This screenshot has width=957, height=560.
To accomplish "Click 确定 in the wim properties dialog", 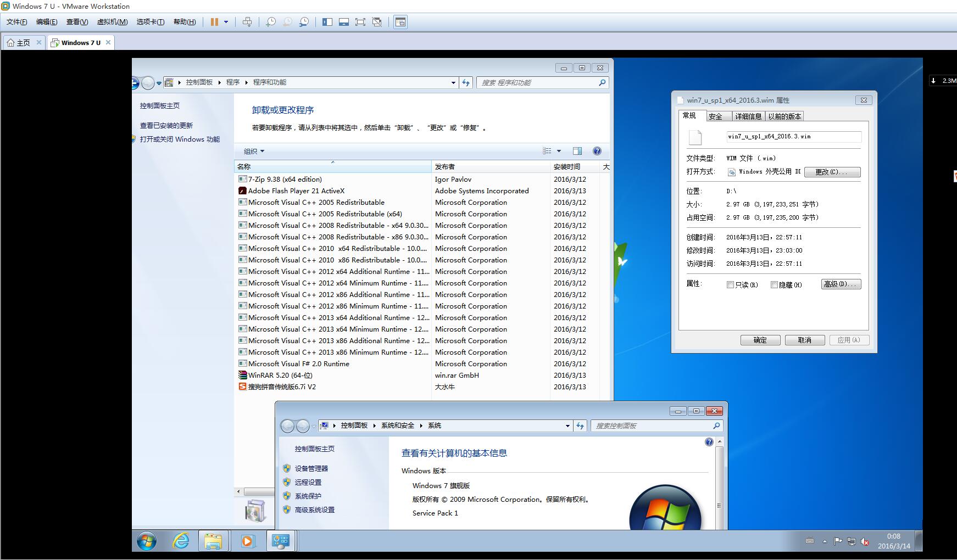I will [760, 340].
